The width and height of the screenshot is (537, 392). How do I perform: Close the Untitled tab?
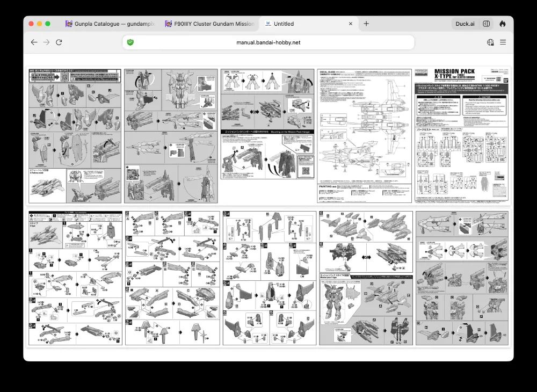point(351,24)
